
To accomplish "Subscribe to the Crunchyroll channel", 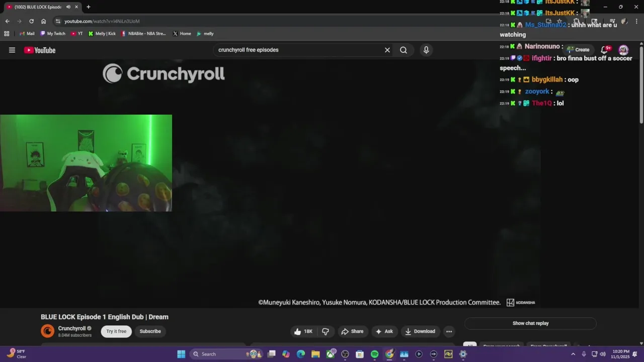I will click(150, 331).
